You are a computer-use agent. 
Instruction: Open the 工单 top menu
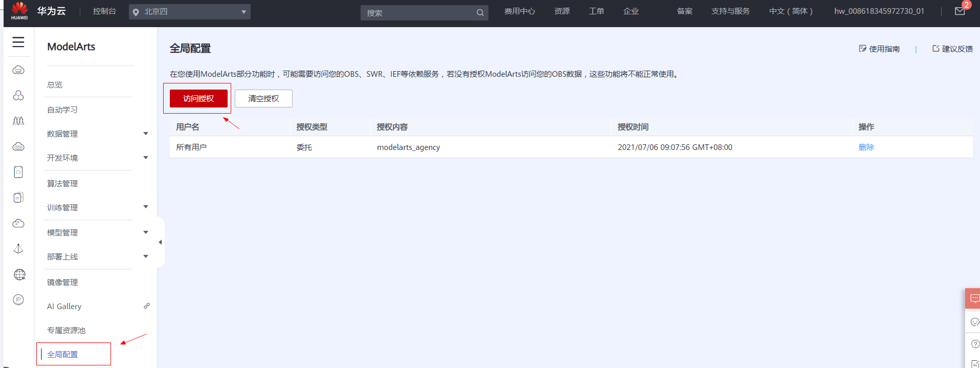pos(596,11)
